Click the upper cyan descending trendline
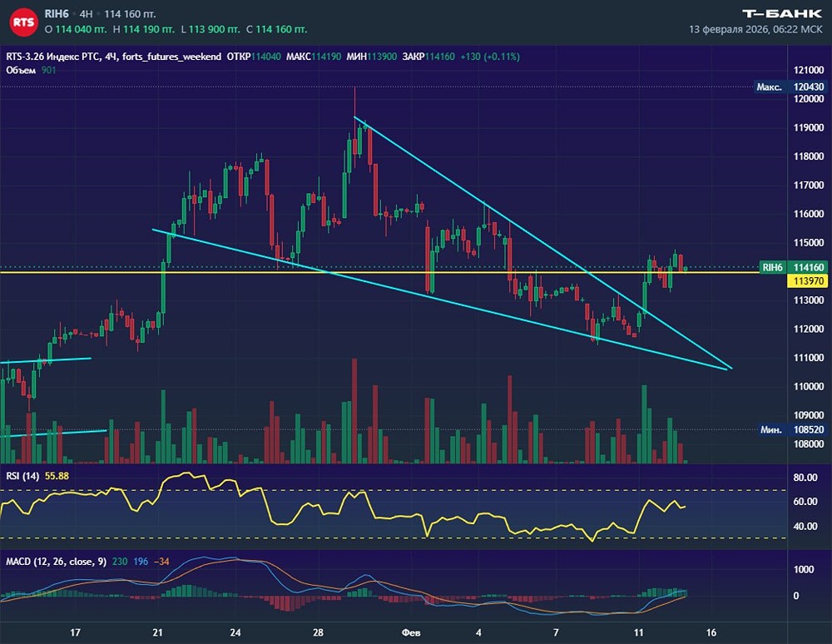This screenshot has height=644, width=832. [542, 242]
